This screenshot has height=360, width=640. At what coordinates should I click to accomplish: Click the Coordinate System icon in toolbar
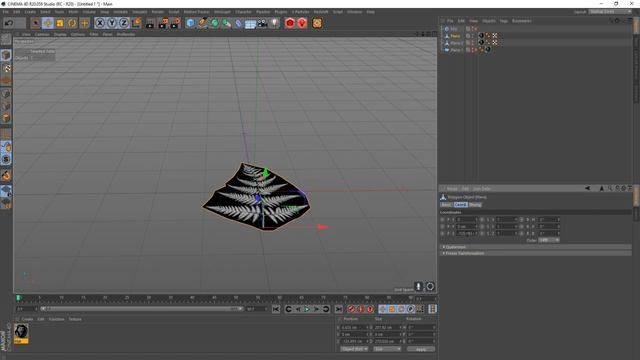point(137,23)
